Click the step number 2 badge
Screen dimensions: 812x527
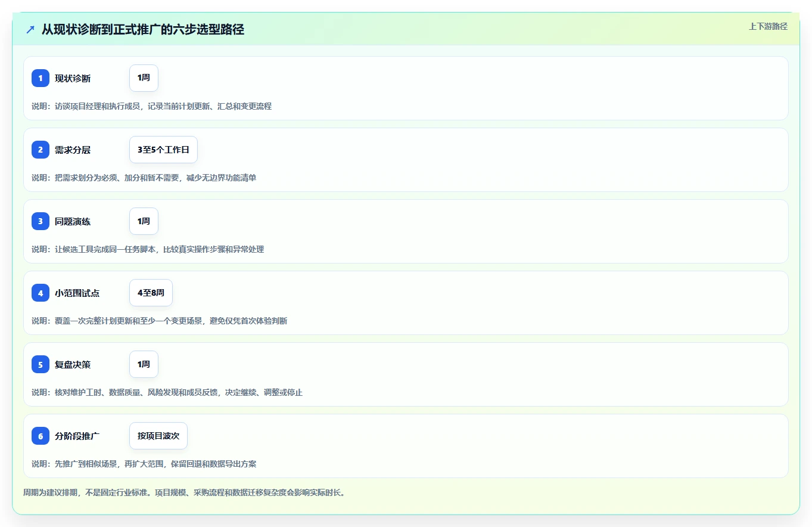pos(41,150)
